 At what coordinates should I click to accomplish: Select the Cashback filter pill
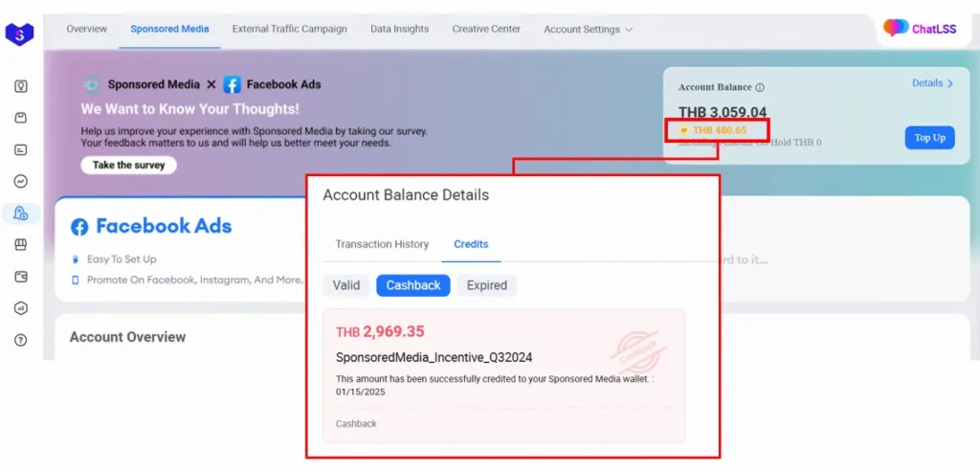(x=413, y=285)
